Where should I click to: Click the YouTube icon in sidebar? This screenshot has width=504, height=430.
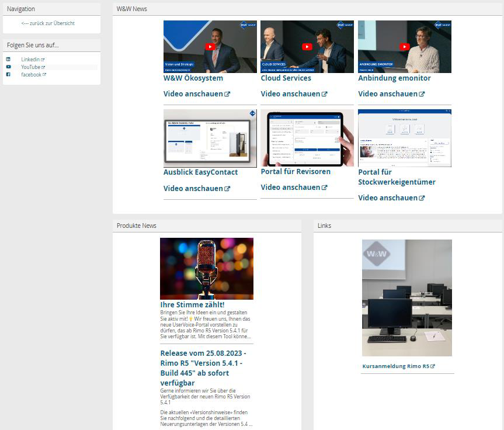click(8, 67)
